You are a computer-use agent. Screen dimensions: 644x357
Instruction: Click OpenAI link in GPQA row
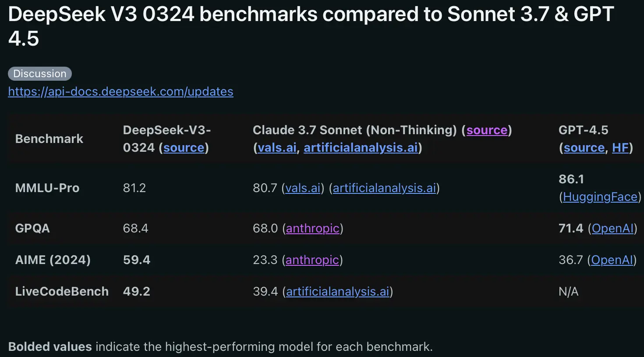[612, 228]
